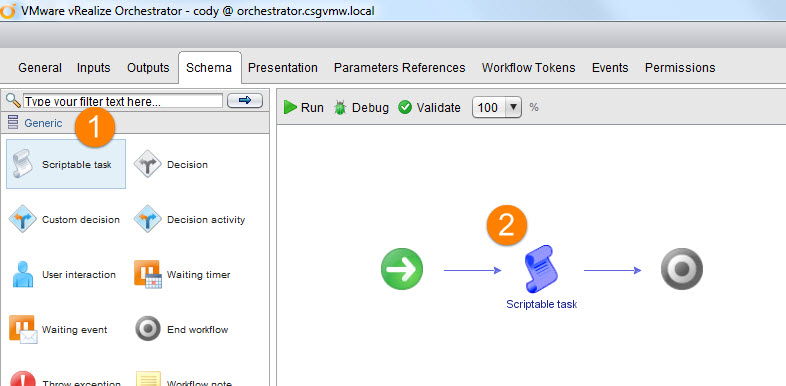The image size is (786, 386).
Task: Open the Events tab
Action: coord(610,68)
